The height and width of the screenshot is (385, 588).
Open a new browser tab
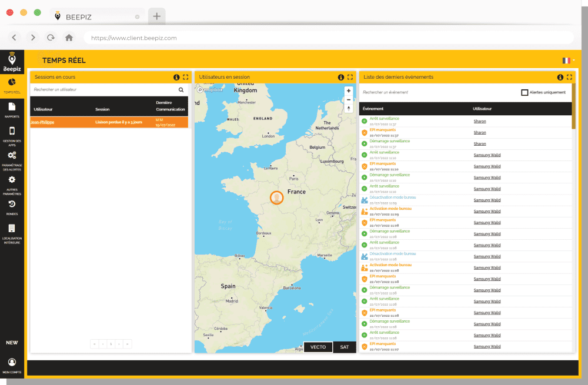click(157, 16)
